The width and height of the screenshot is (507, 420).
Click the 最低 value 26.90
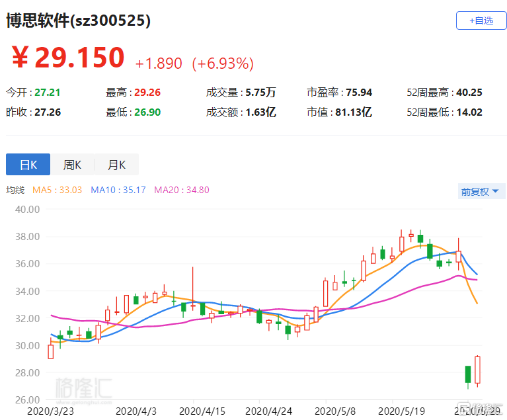tap(147, 112)
